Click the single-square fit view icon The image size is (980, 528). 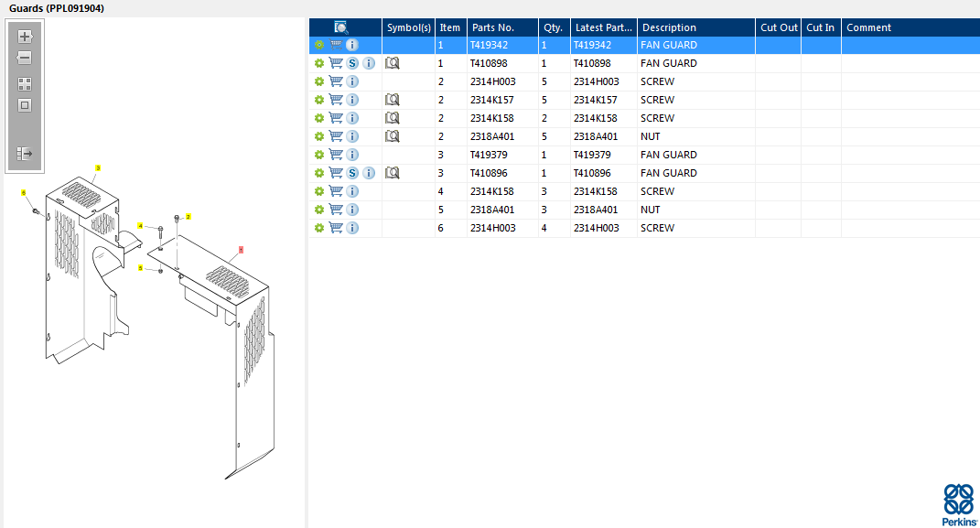click(x=25, y=104)
